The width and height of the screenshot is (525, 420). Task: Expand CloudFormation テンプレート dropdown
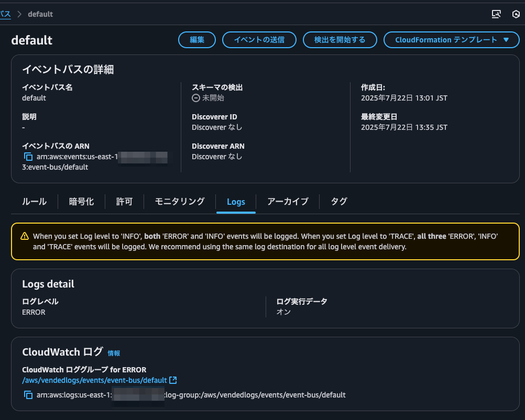(451, 40)
